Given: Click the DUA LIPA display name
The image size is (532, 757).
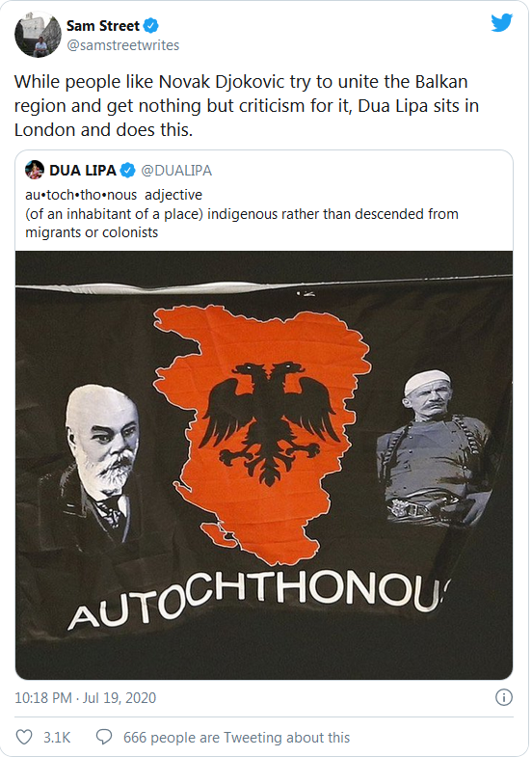Looking at the screenshot, I should click(83, 171).
